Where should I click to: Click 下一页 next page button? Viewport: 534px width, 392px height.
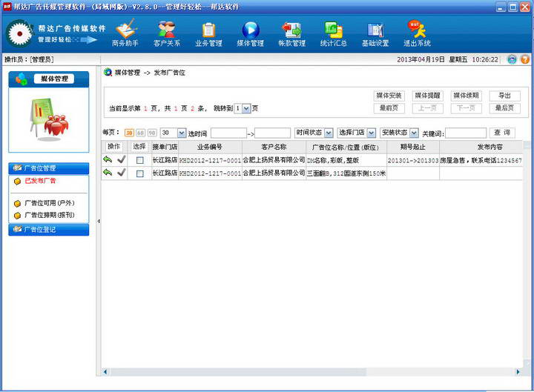click(467, 108)
